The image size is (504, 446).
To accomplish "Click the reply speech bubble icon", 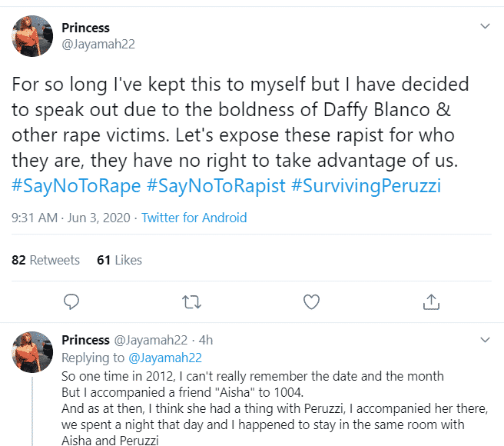I will [x=71, y=301].
